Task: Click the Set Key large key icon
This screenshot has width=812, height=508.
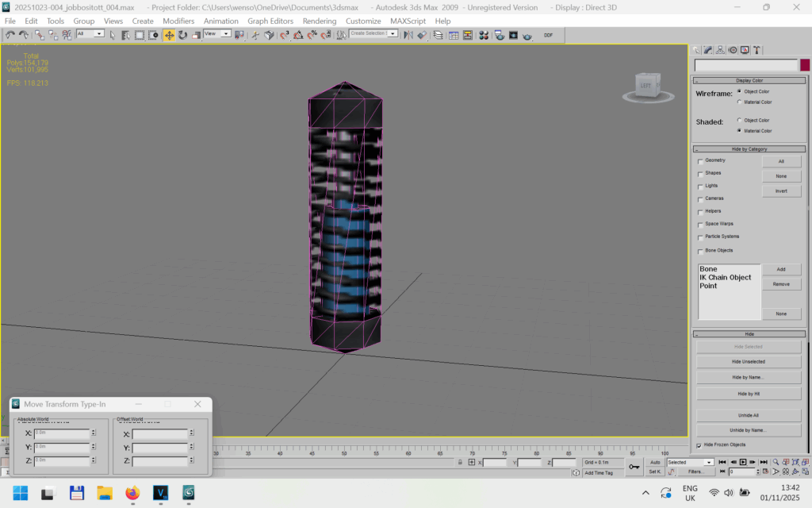Action: tap(634, 467)
